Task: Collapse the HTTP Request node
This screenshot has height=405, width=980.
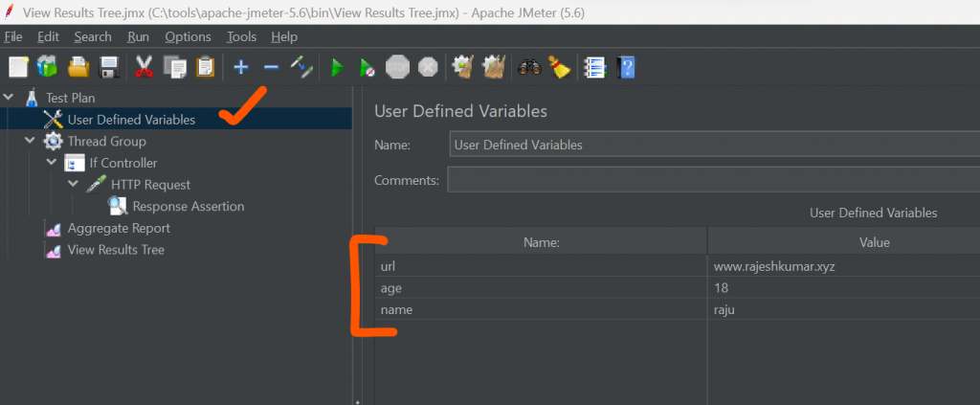Action: click(x=74, y=185)
